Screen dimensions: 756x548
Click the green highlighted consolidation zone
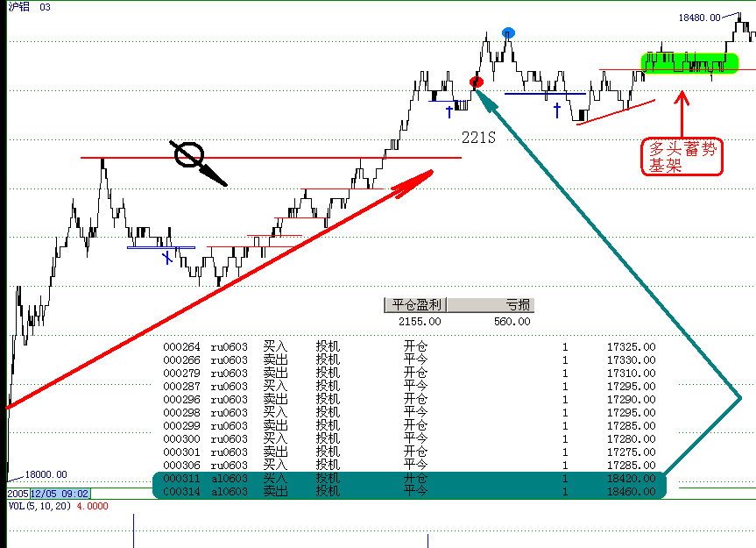[x=690, y=63]
